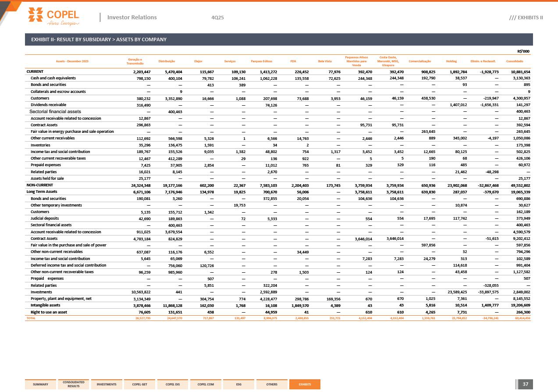The image size is (558, 392).
Task: Select the COPEL DIS tab
Action: click(x=173, y=385)
